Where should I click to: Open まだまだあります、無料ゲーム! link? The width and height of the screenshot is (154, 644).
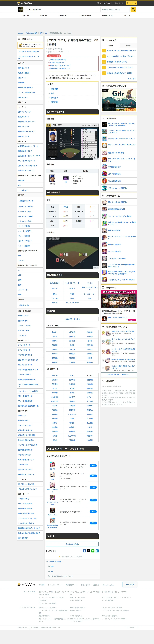point(119,375)
